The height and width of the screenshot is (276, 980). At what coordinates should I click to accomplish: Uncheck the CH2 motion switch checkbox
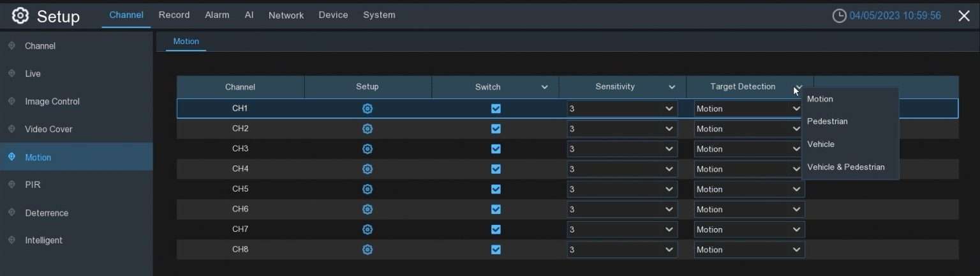pos(496,129)
